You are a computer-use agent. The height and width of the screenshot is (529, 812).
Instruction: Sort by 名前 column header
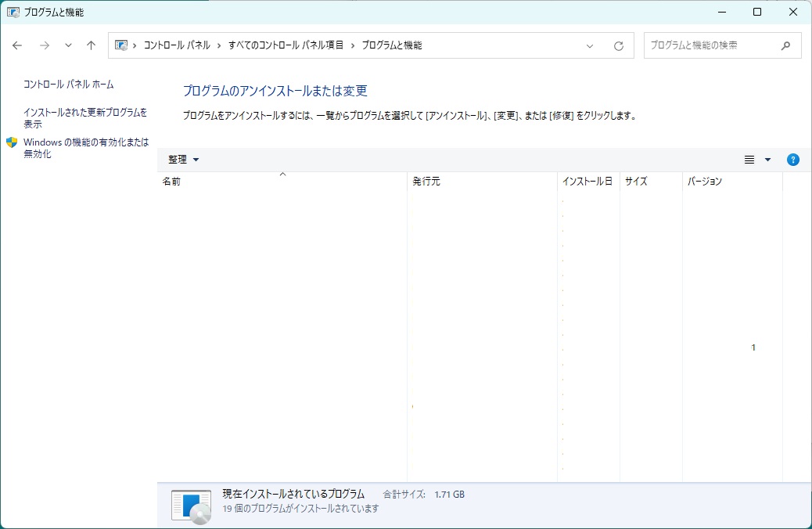point(282,182)
